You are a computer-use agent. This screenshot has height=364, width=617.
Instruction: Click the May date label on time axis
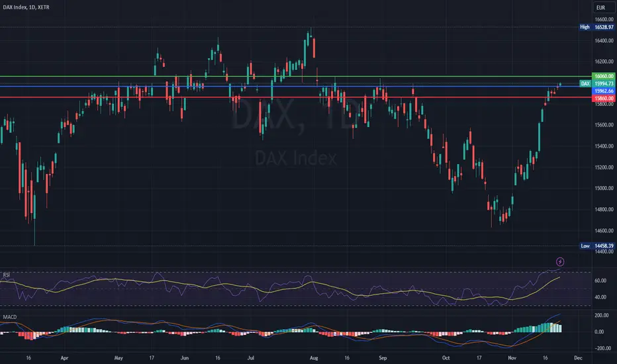119,358
